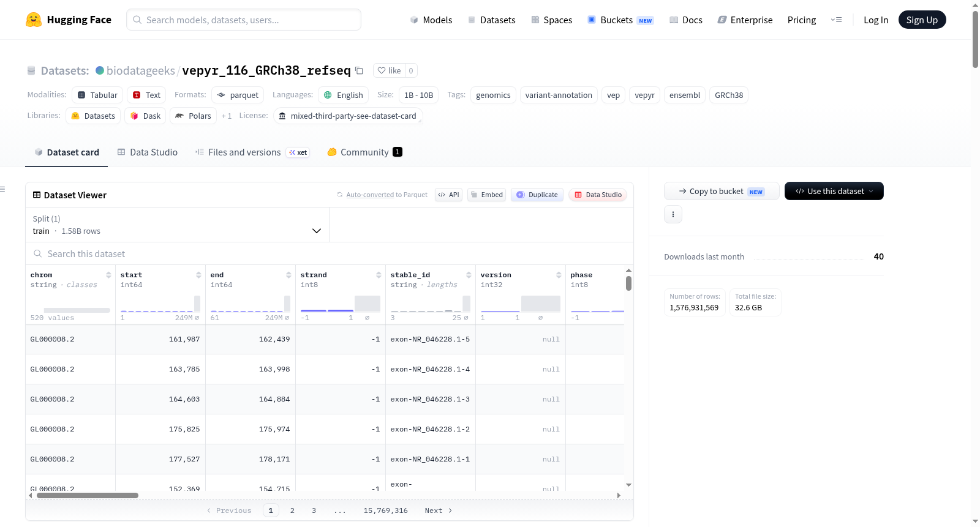Expand the train split selector
Viewport: 980px width, 527px height.
click(177, 225)
